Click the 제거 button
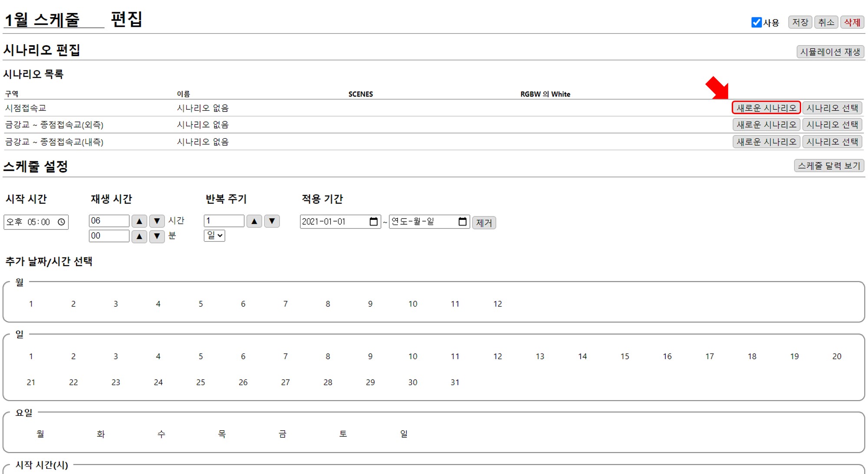Screen dimensions: 868x474 point(484,223)
